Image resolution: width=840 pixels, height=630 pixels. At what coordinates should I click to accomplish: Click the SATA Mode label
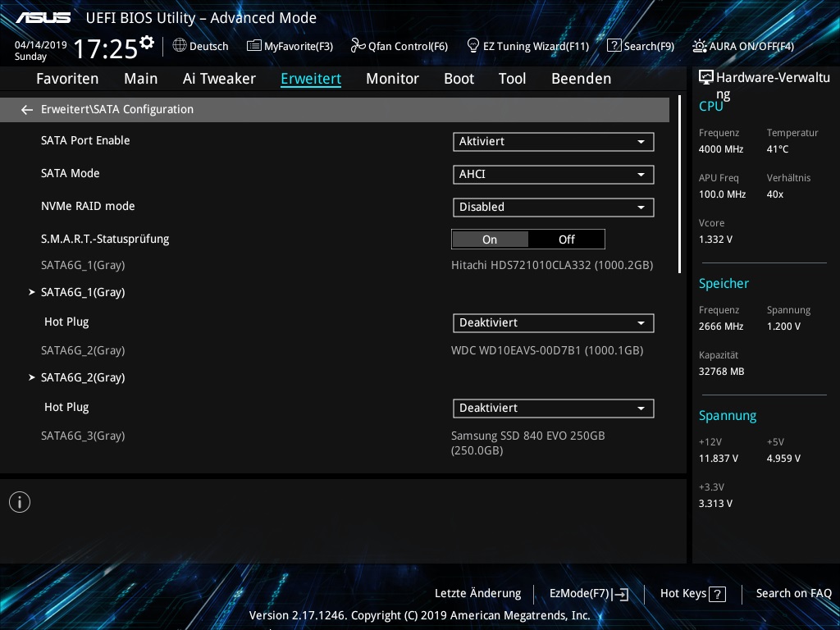[x=71, y=173]
